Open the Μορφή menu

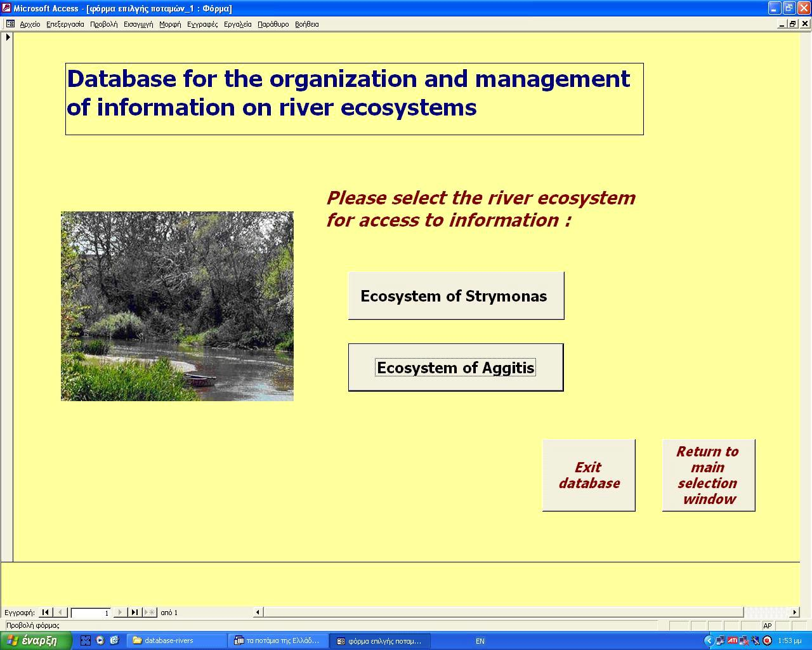(x=170, y=24)
